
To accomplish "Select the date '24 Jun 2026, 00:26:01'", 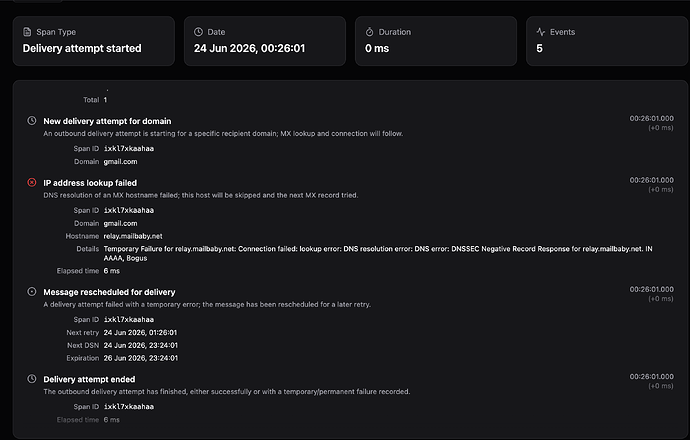I will pos(250,48).
